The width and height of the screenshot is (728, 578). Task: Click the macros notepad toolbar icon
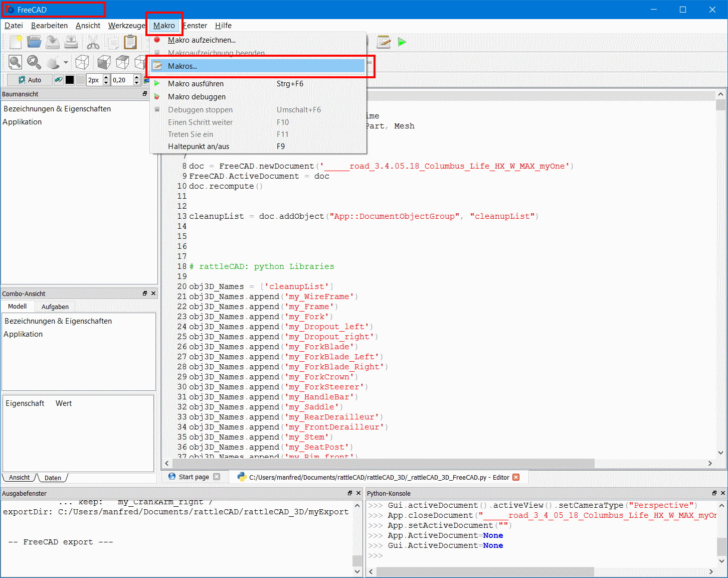coord(384,42)
